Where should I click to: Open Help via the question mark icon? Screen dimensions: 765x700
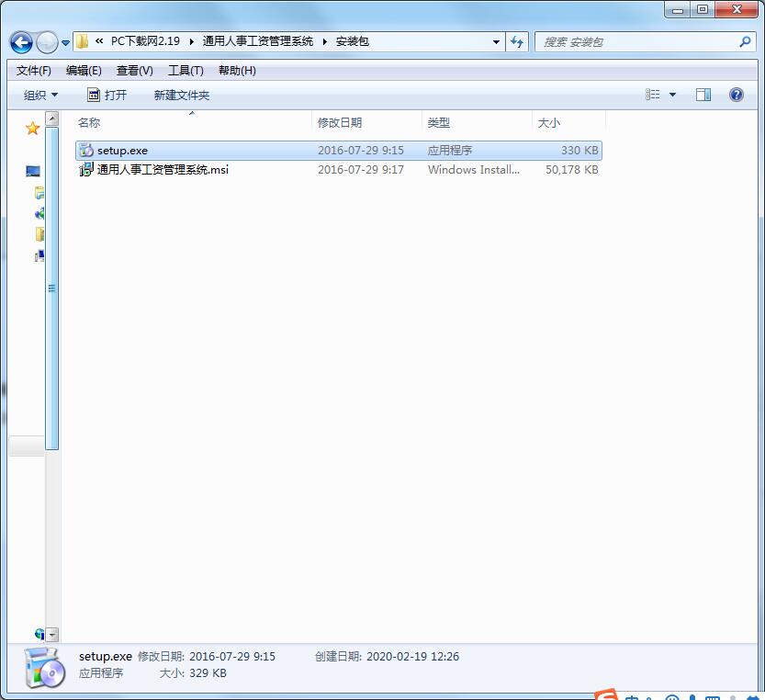[x=737, y=95]
